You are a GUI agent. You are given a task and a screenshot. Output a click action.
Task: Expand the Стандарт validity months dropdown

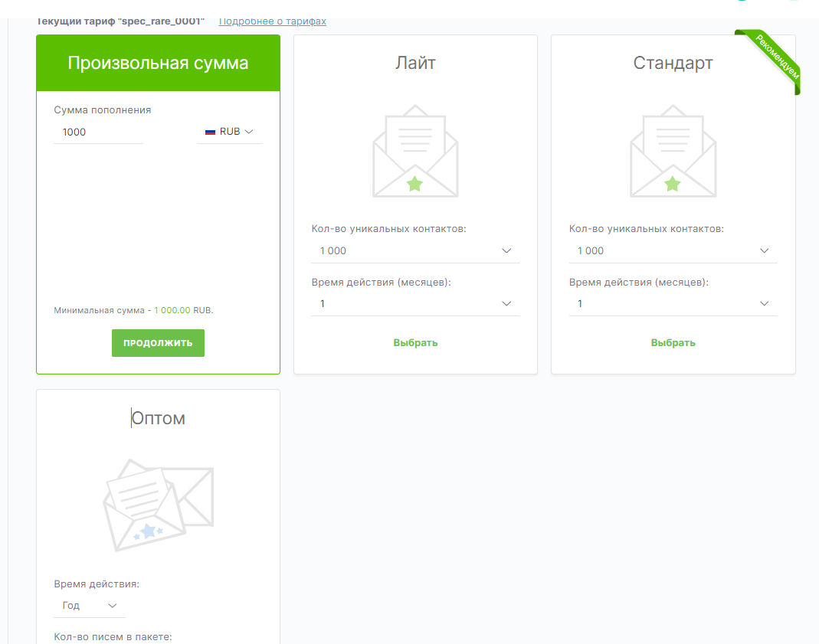pos(673,304)
